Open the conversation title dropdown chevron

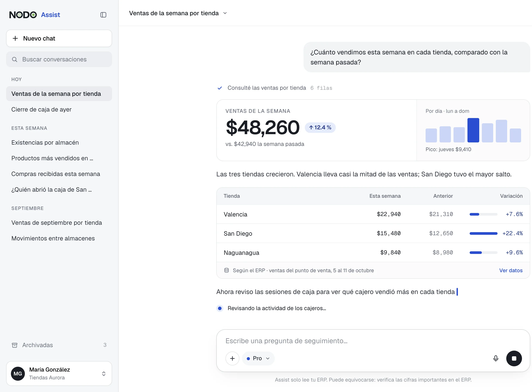(x=225, y=13)
